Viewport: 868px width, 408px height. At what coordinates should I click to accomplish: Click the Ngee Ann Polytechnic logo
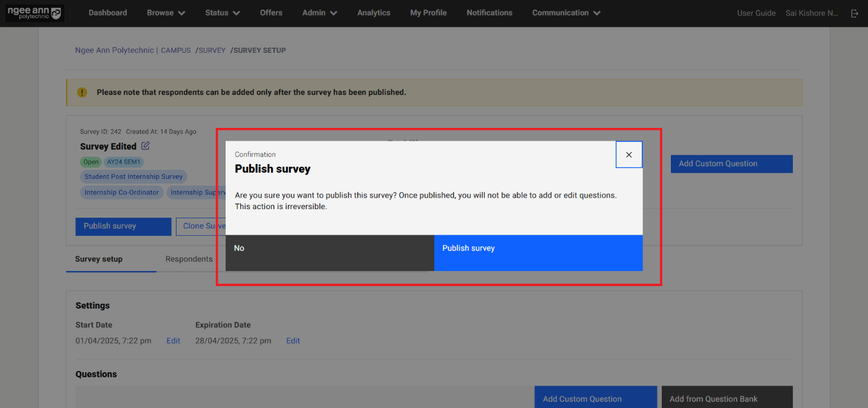pyautogui.click(x=34, y=13)
